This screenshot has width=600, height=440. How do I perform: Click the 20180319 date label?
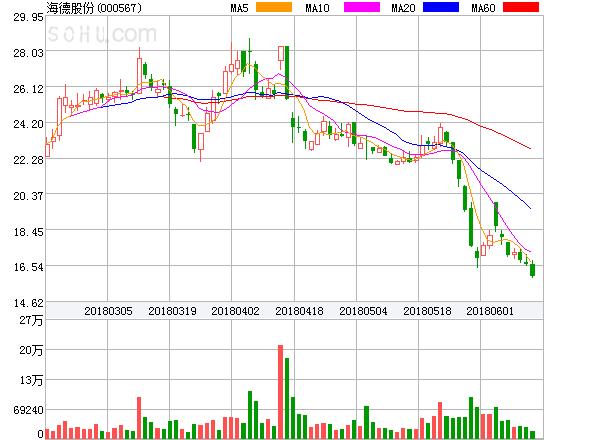click(x=172, y=311)
